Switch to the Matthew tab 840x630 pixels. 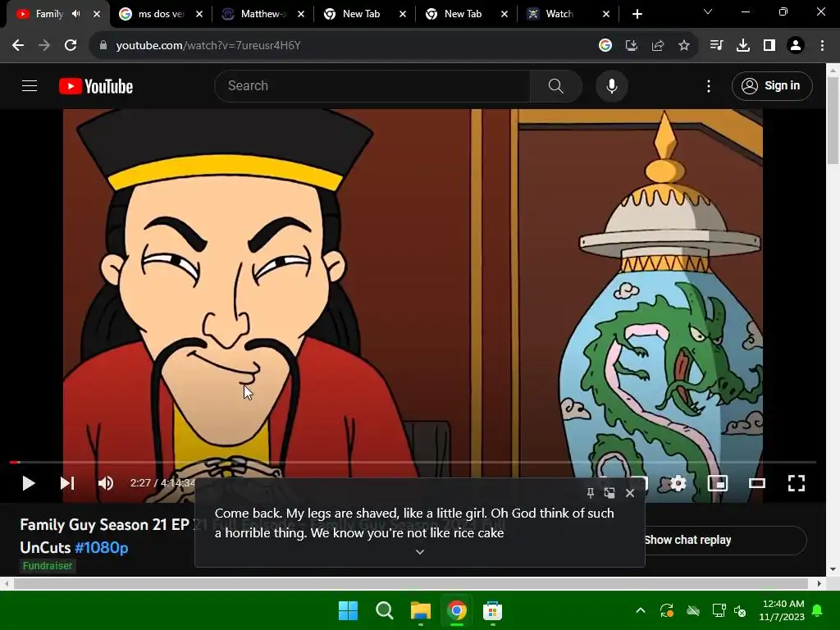point(262,14)
